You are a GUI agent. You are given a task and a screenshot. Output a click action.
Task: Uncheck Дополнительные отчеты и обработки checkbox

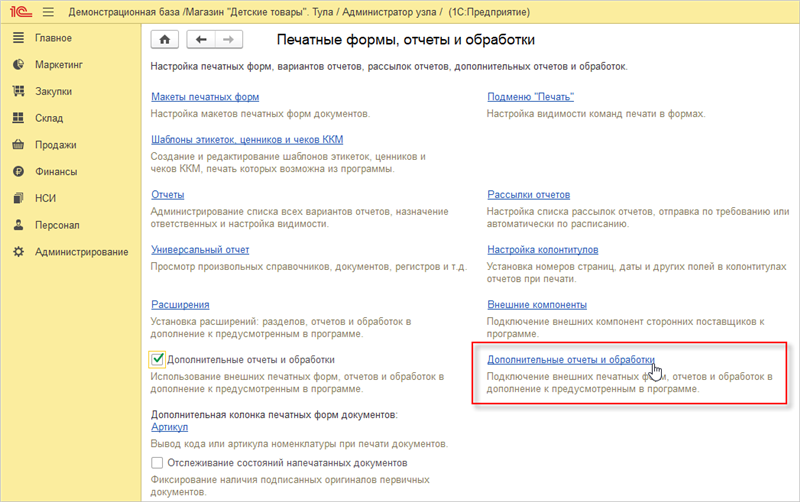pos(157,359)
